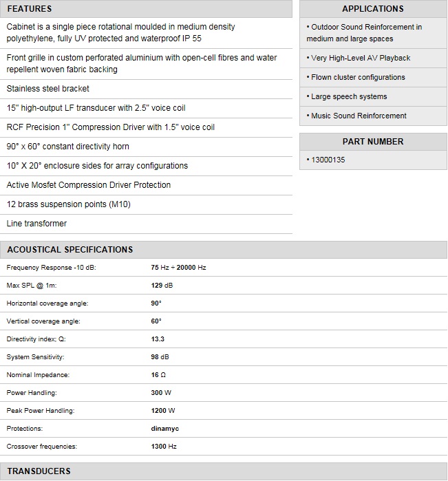This screenshot has width=448, height=481.
Task: Click the Peak Power Handling value 1200 W
Action: click(x=163, y=411)
